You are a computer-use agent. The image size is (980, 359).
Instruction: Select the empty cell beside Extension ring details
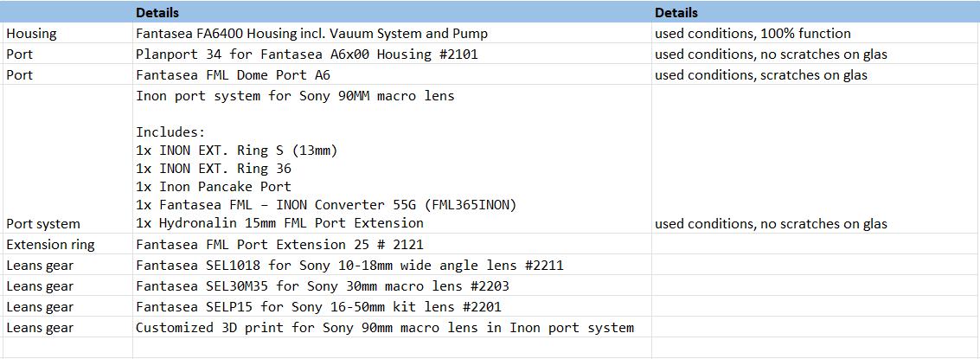(x=816, y=245)
